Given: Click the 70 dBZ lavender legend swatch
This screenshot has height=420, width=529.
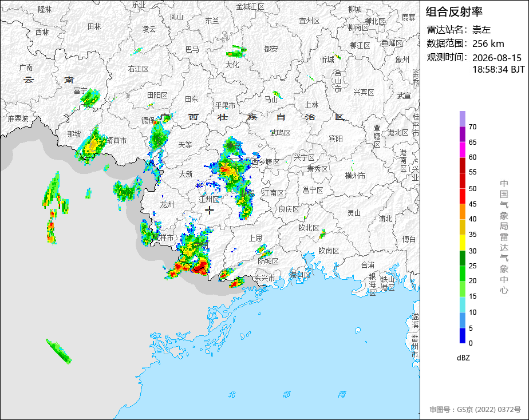Looking at the screenshot, I should pos(462,118).
